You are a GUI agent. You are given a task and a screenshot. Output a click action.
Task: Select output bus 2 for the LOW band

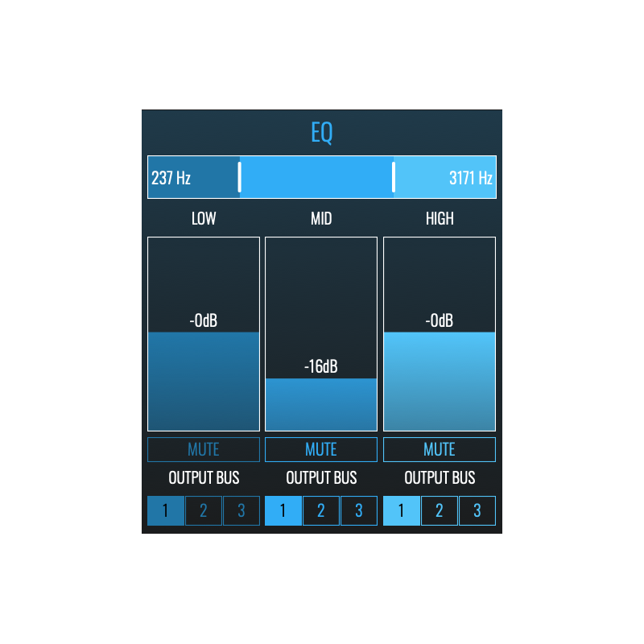[x=203, y=510]
